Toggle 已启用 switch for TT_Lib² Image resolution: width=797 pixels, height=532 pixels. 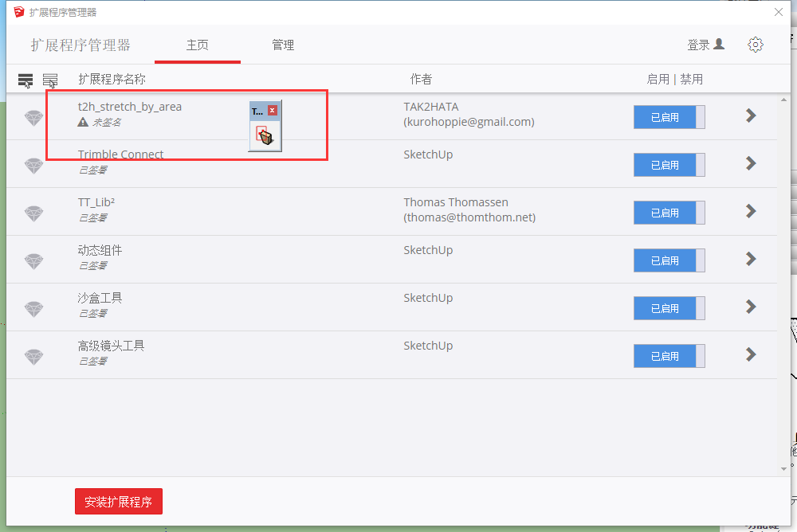pos(669,213)
